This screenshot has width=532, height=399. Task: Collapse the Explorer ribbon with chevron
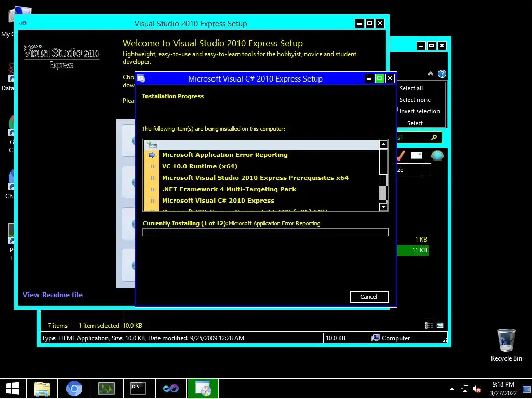(x=431, y=74)
